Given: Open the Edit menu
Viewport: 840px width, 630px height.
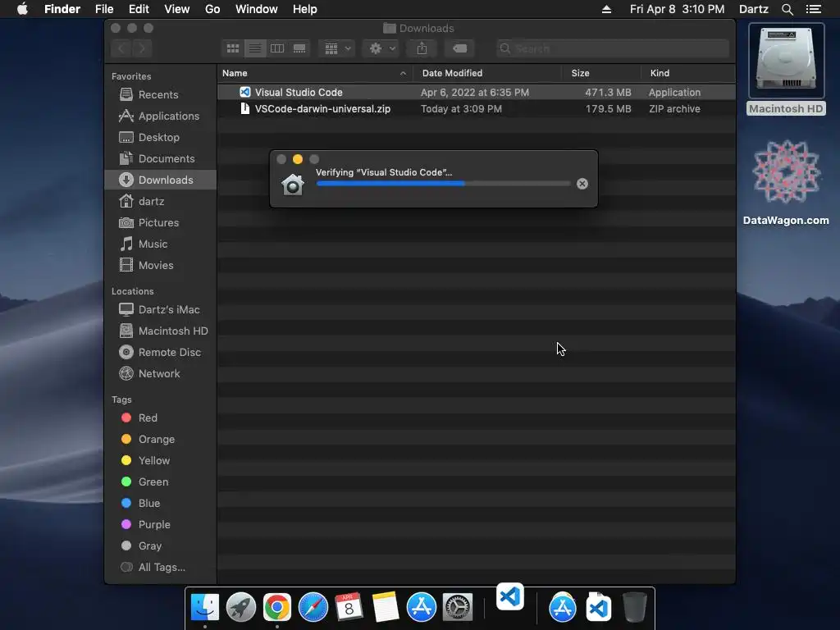Looking at the screenshot, I should [139, 9].
